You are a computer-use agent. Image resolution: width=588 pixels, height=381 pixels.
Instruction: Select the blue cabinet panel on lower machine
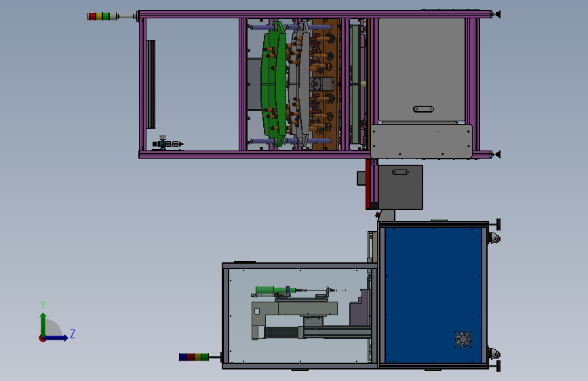(433, 295)
